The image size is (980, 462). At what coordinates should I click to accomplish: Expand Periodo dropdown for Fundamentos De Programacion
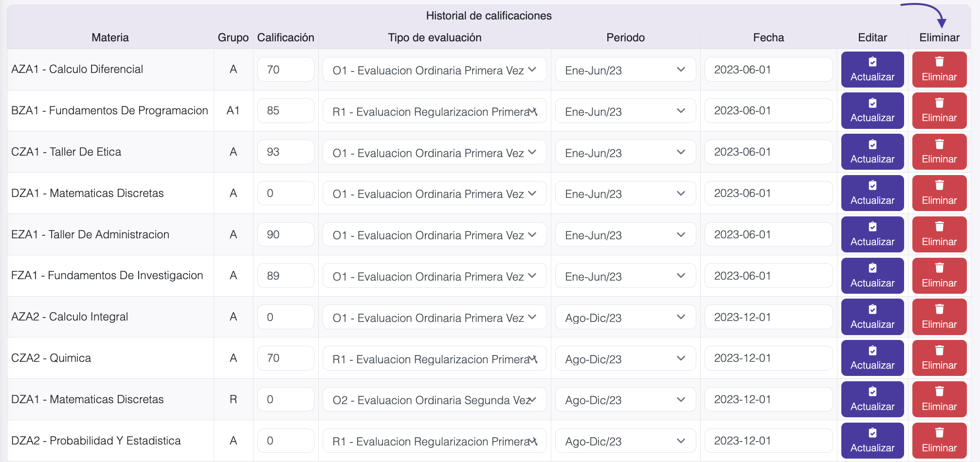625,111
